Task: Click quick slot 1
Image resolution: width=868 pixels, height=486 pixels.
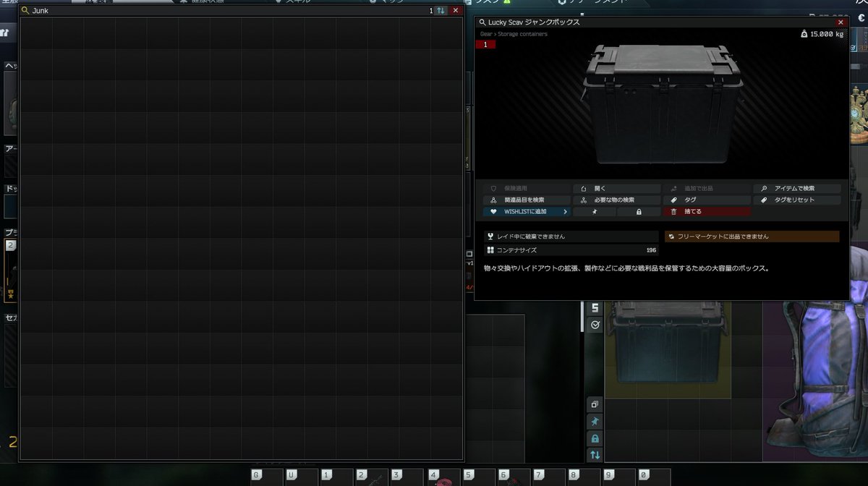Action: pyautogui.click(x=337, y=477)
